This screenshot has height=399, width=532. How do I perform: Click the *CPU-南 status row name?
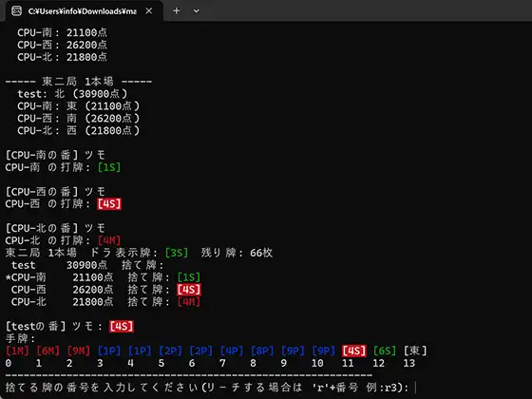[x=26, y=277]
